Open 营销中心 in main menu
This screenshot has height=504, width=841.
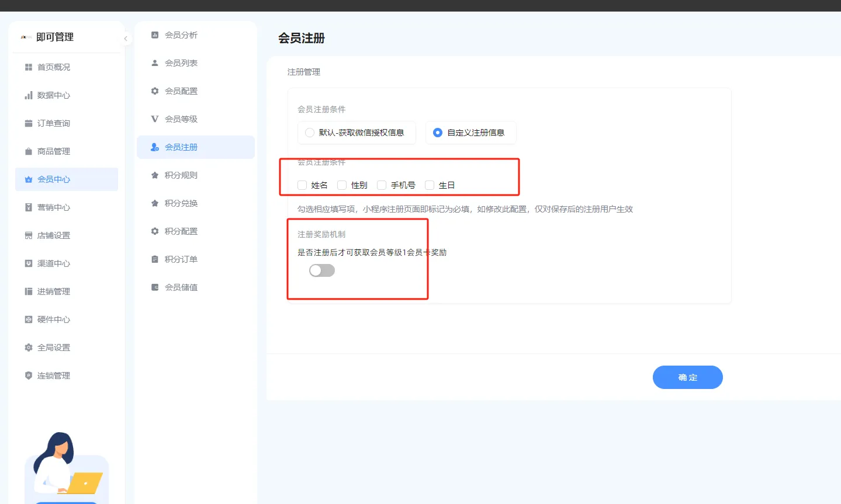point(54,207)
